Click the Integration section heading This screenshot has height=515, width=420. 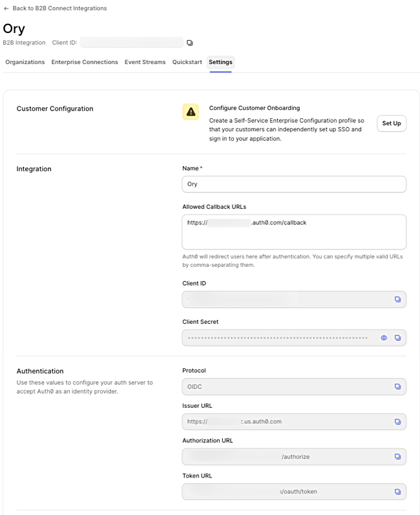[34, 169]
